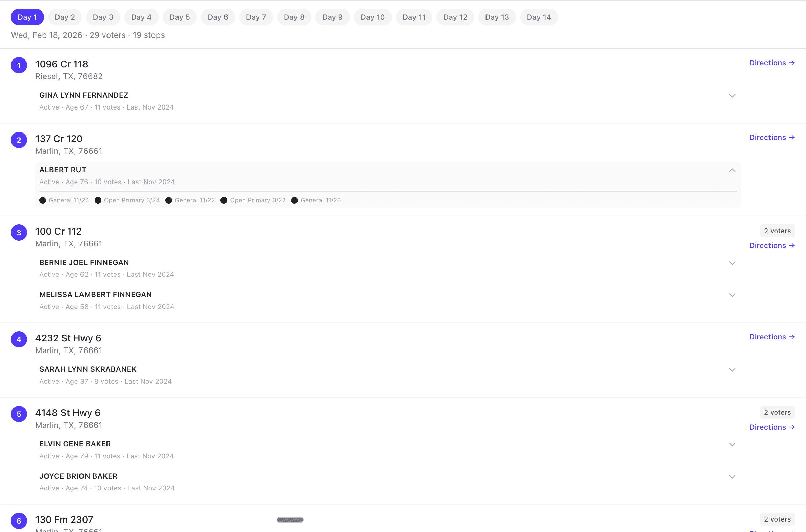Collapse Albert Rut voting history

tap(732, 170)
